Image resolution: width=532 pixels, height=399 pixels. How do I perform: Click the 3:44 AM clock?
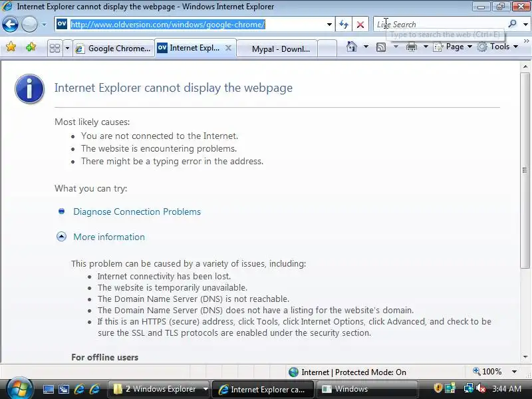[x=507, y=389]
